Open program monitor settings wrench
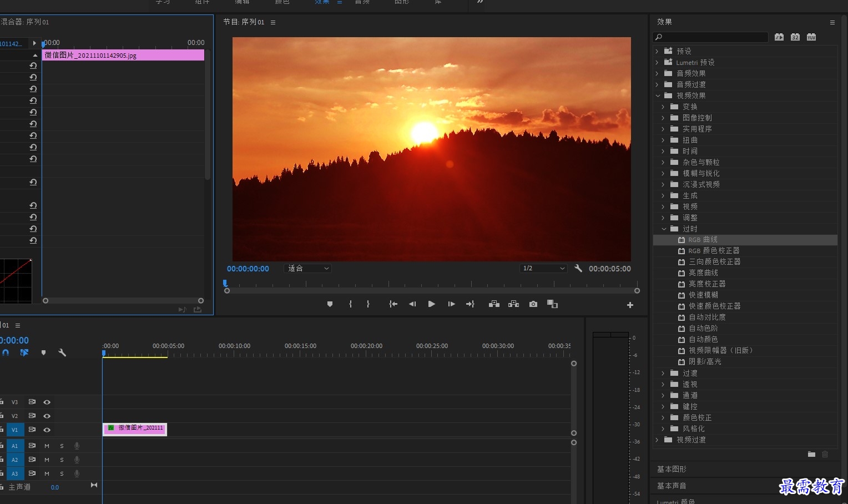Viewport: 848px width, 504px height. pyautogui.click(x=578, y=268)
